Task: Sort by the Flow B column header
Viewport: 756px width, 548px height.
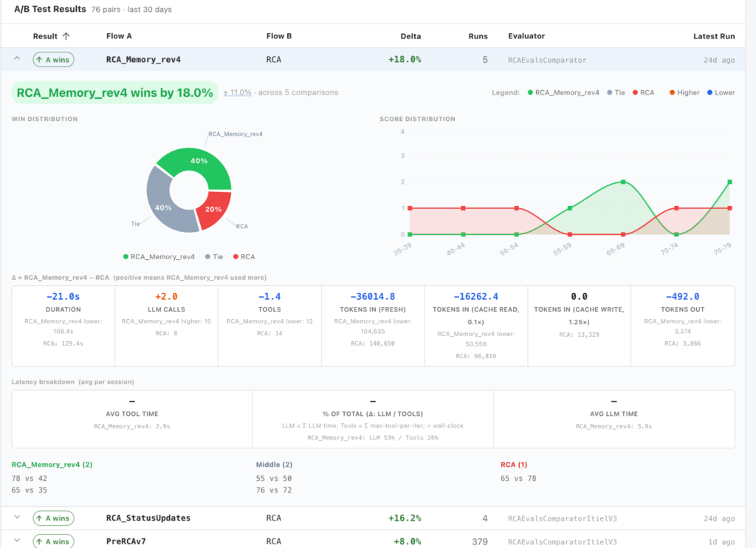Action: click(278, 36)
